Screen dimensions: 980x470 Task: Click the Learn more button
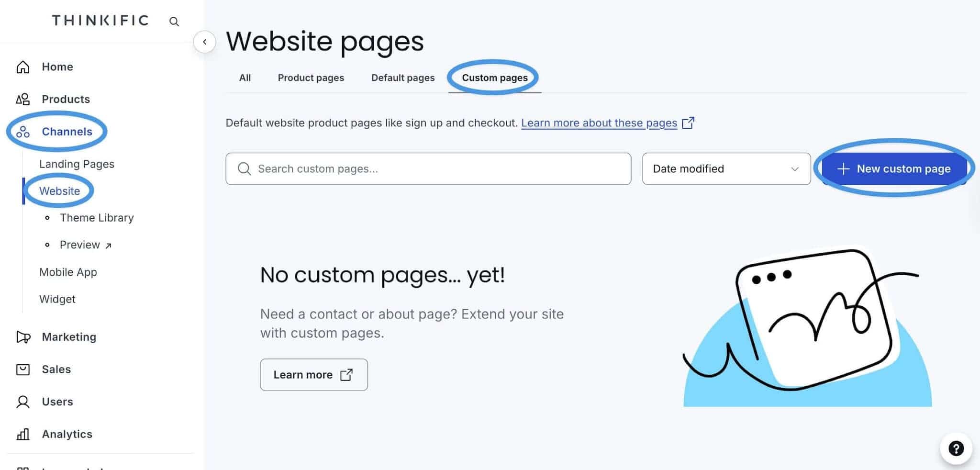314,375
